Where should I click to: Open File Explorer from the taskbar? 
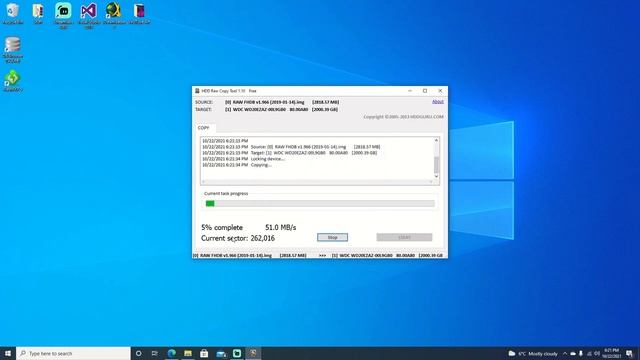pos(188,353)
